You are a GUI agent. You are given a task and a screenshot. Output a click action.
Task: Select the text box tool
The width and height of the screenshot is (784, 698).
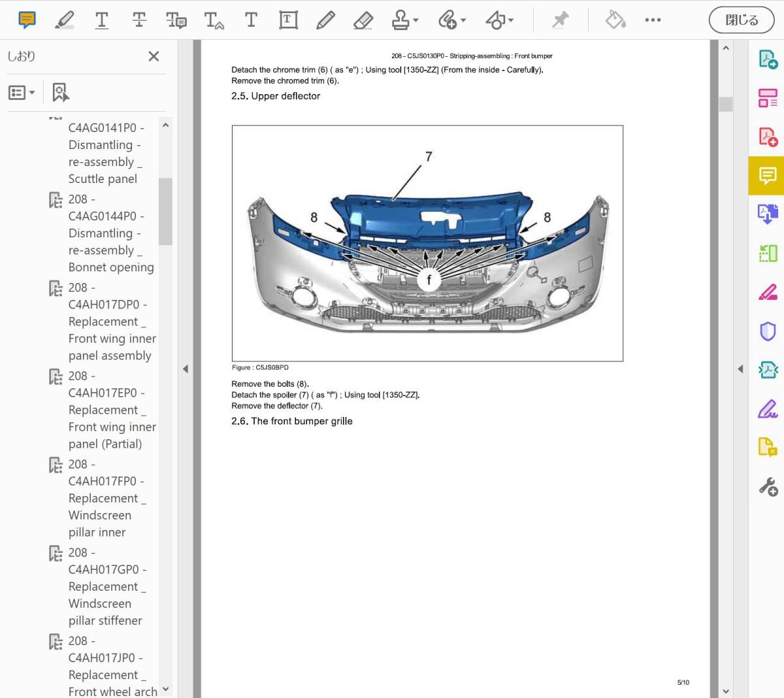click(x=288, y=20)
